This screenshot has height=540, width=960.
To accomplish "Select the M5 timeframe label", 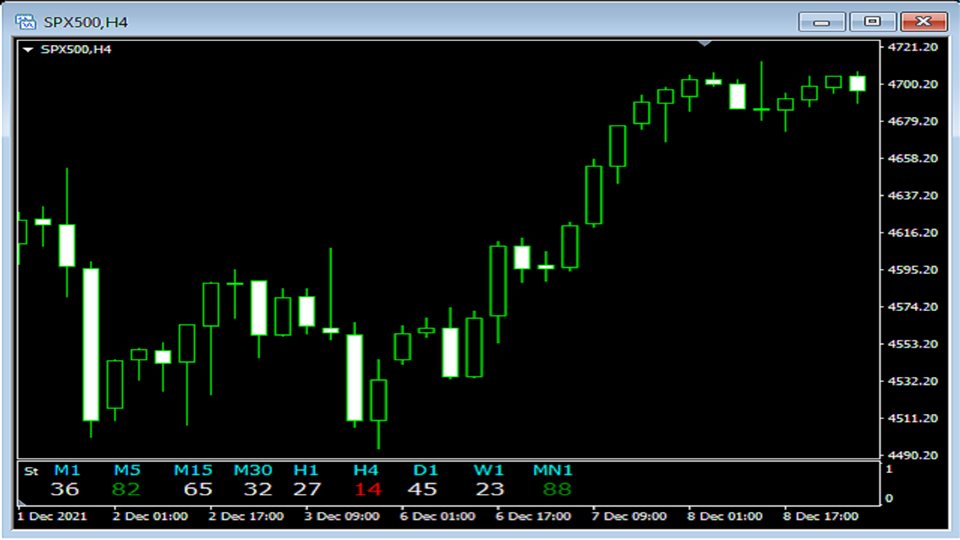I will (127, 470).
